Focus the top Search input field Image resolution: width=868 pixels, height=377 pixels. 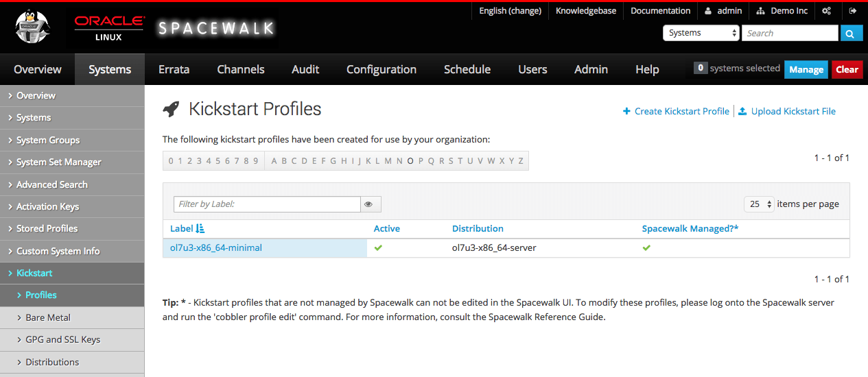pyautogui.click(x=790, y=33)
